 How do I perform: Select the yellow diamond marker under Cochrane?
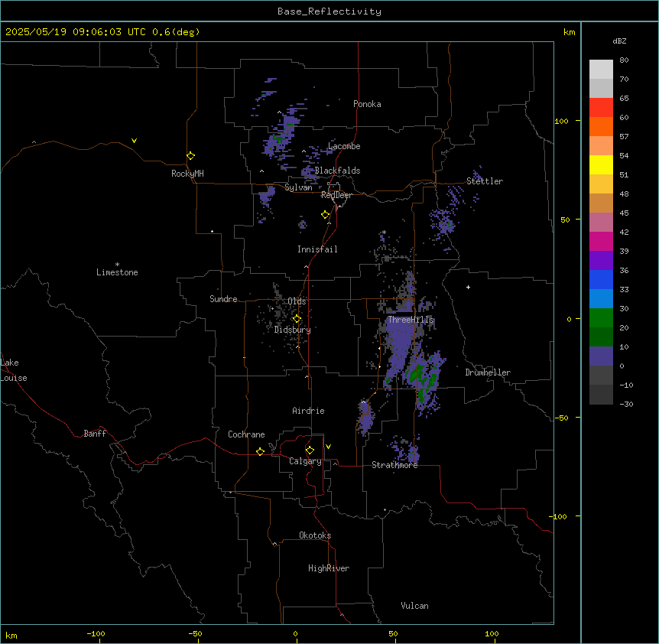point(260,451)
